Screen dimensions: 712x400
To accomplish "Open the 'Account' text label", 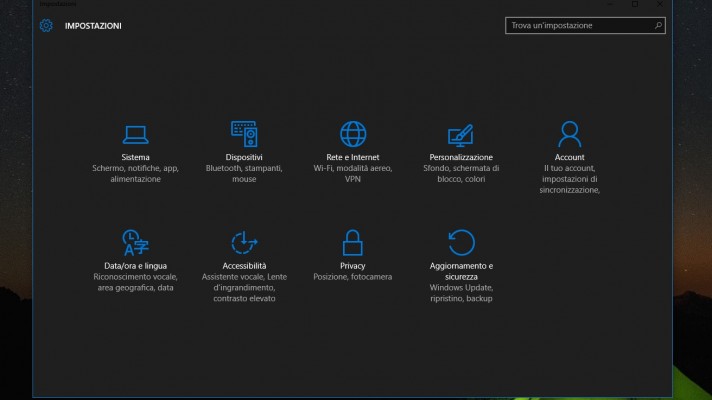I will (570, 158).
